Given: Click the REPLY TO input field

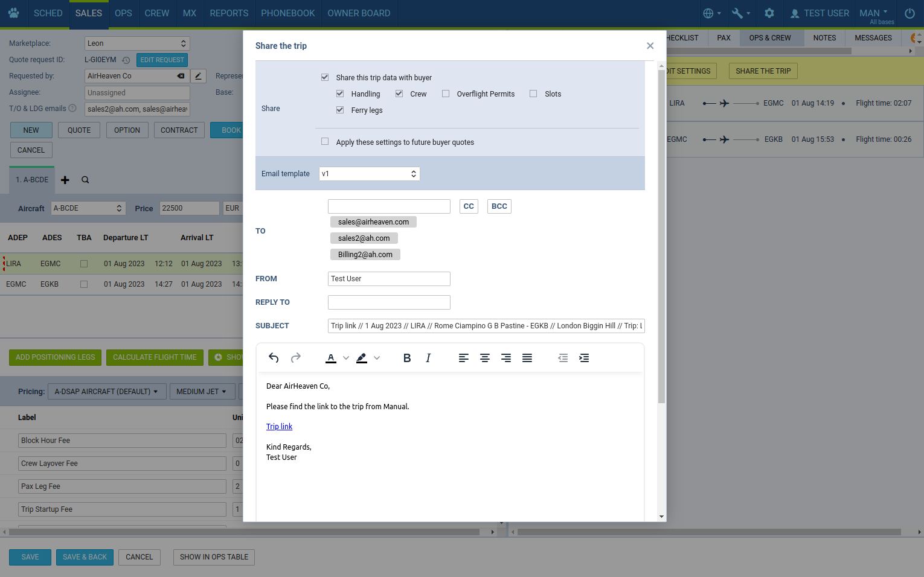Looking at the screenshot, I should [389, 302].
